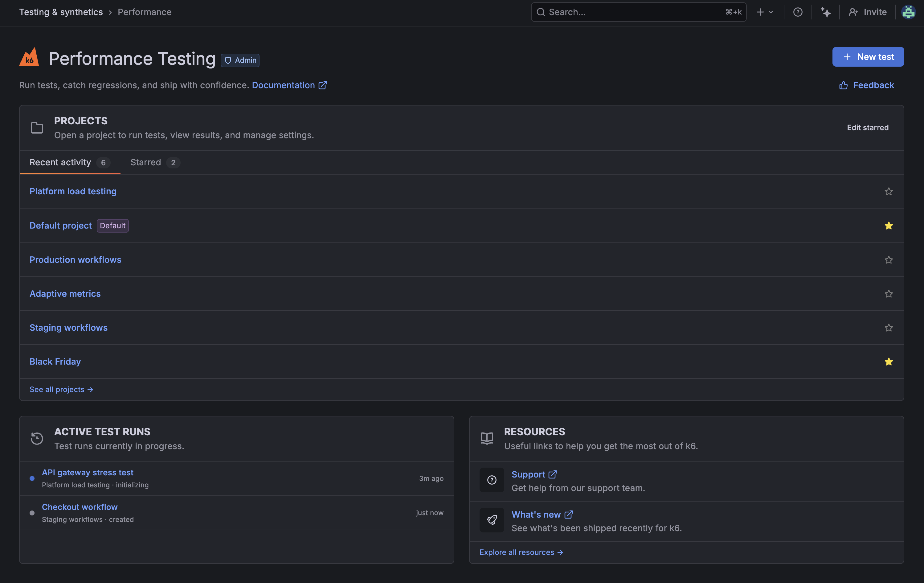Click the Projects folder icon
Image resolution: width=924 pixels, height=583 pixels.
(x=37, y=128)
